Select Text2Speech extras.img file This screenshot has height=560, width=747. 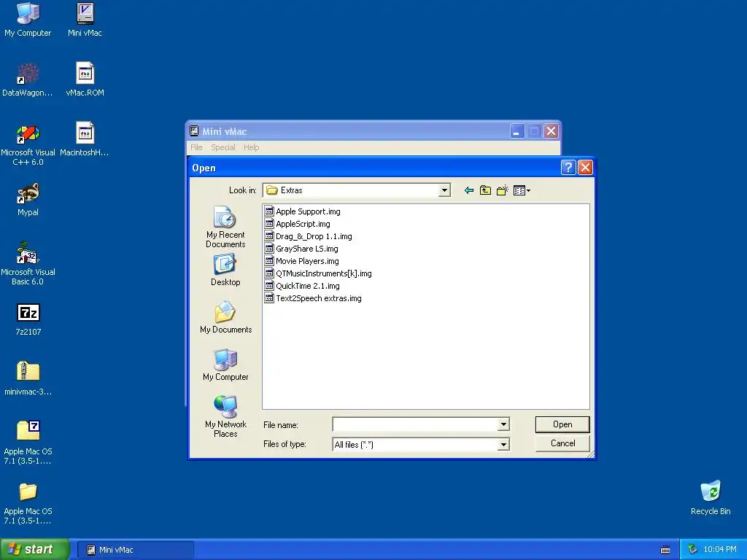click(313, 298)
